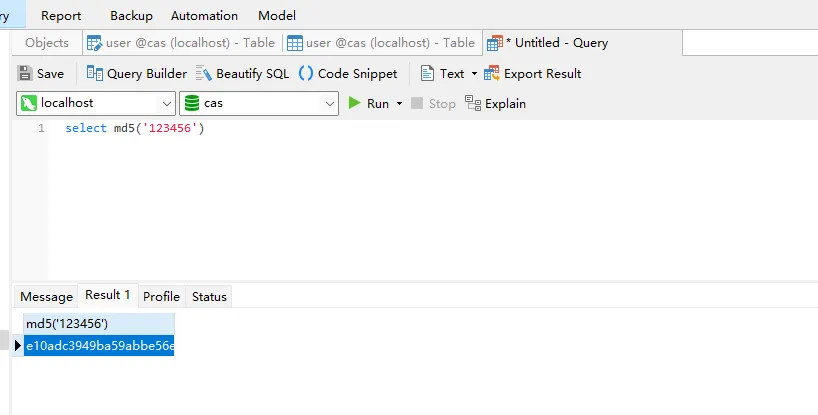Image resolution: width=818 pixels, height=415 pixels.
Task: Click inside the SQL editor on line 1
Action: pos(135,128)
